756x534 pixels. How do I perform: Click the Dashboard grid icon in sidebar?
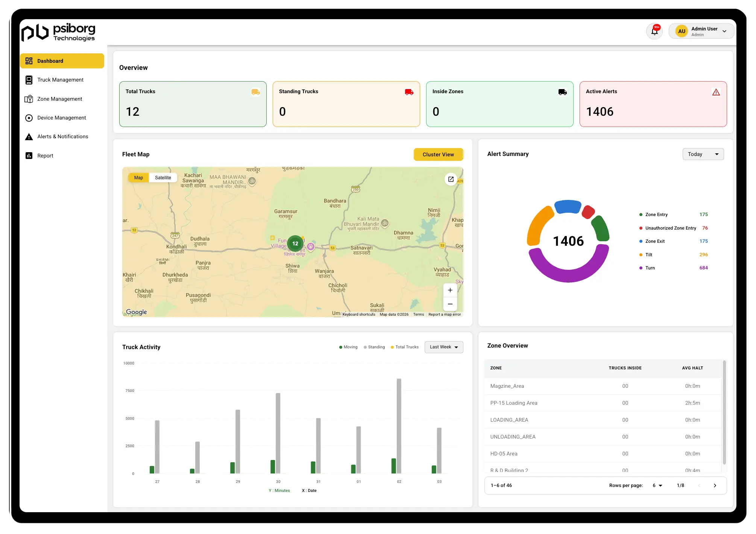click(29, 61)
